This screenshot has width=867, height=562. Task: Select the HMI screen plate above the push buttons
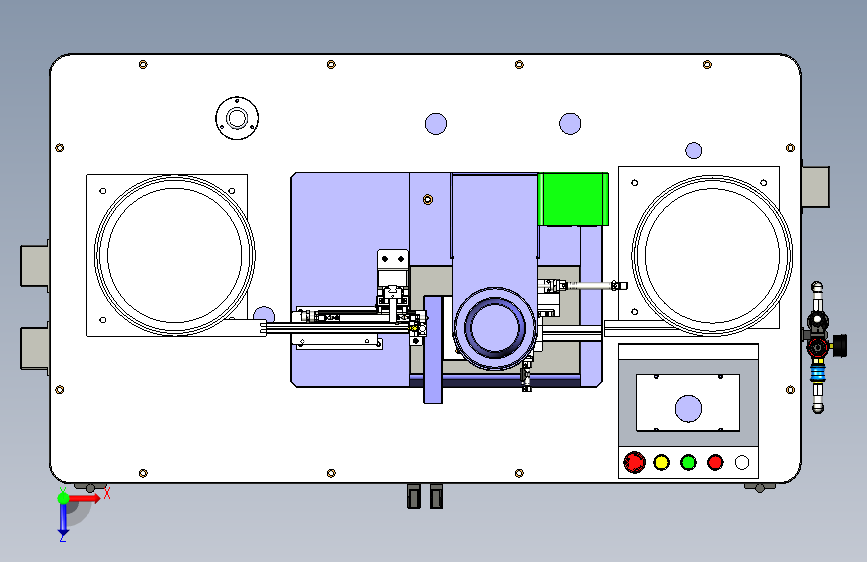click(688, 403)
